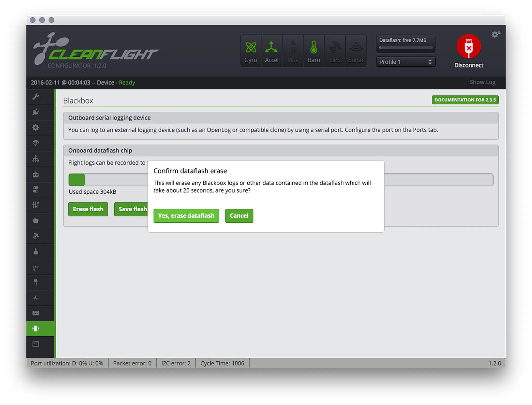Open the Setup wrench tab

(x=36, y=97)
